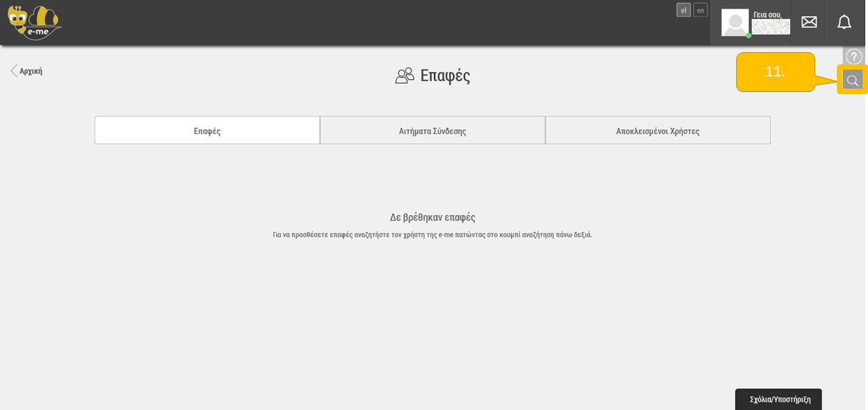Switch language to English (en)
This screenshot has height=410, width=868.
coord(700,10)
